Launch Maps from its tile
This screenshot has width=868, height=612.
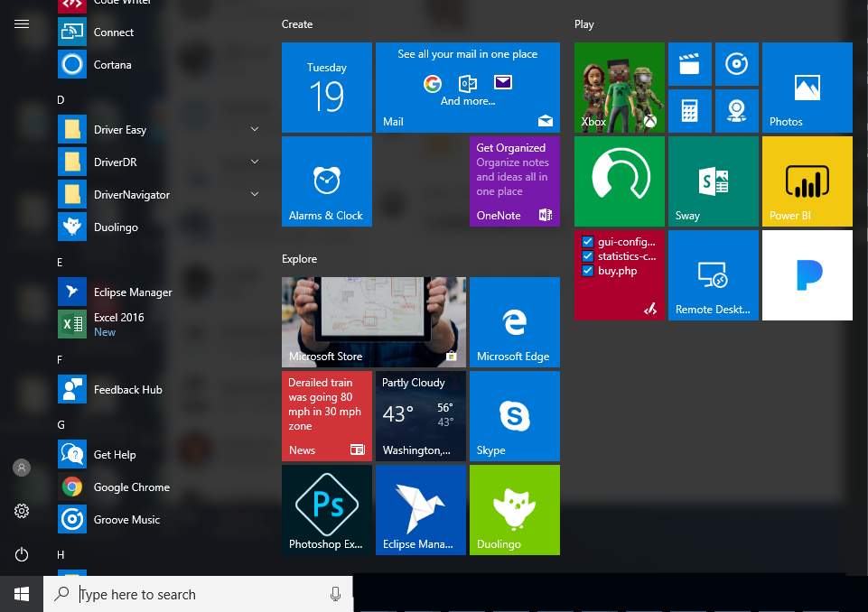point(737,110)
